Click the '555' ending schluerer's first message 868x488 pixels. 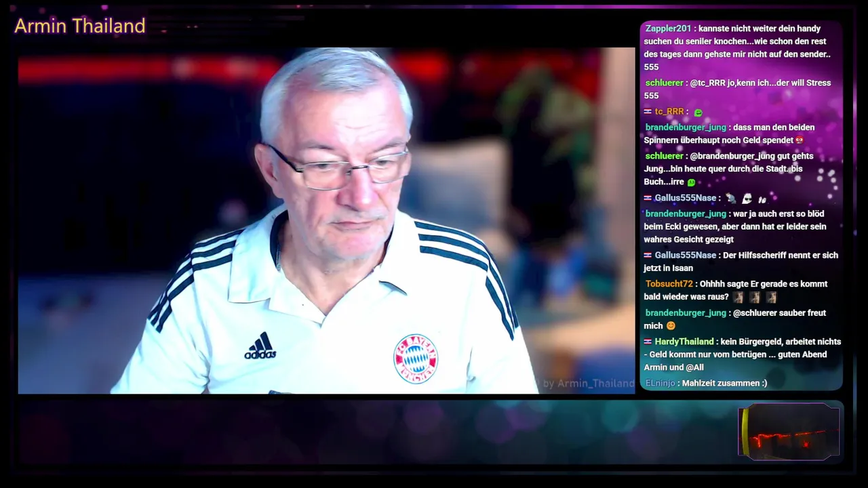coord(651,96)
